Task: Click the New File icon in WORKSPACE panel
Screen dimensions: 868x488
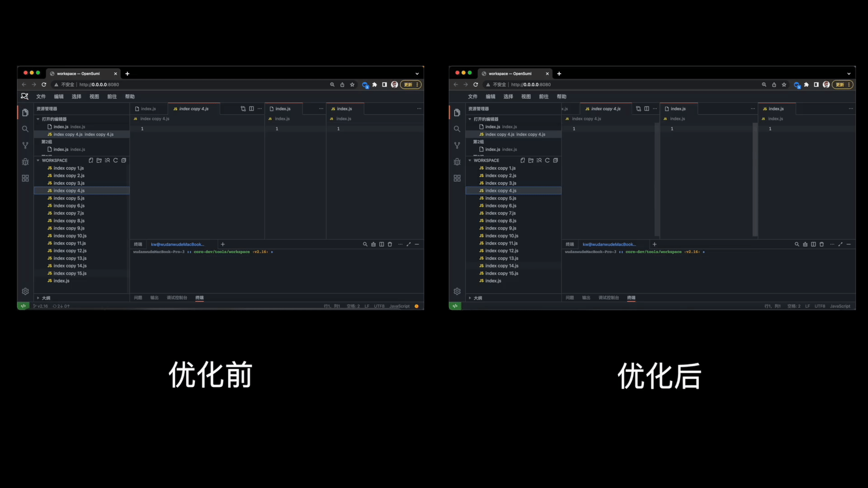Action: (91, 160)
